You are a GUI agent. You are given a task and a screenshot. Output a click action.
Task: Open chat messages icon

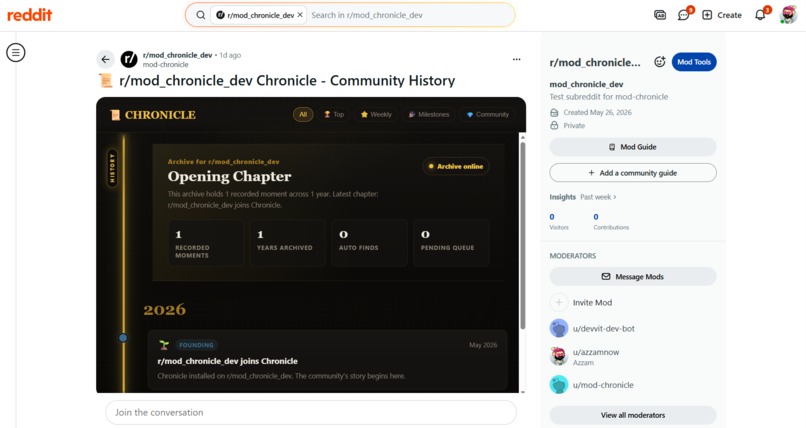[x=684, y=15]
